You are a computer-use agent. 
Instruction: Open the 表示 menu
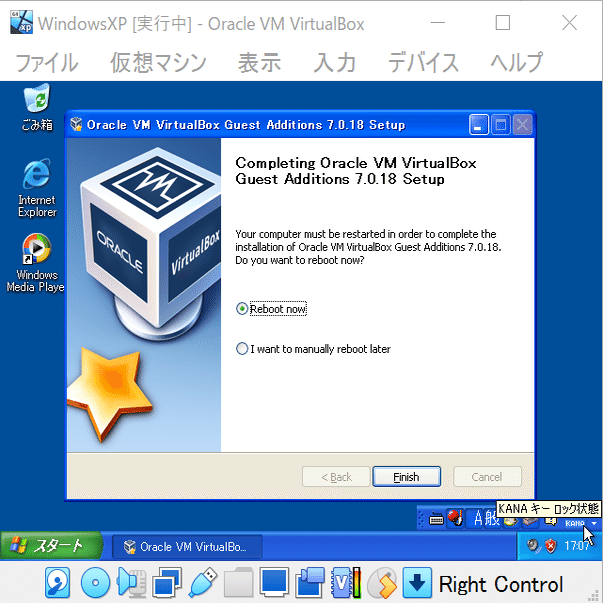click(260, 63)
